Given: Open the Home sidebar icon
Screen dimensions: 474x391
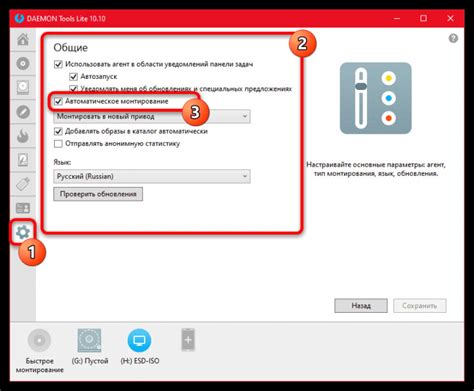Looking at the screenshot, I should pyautogui.click(x=23, y=40).
